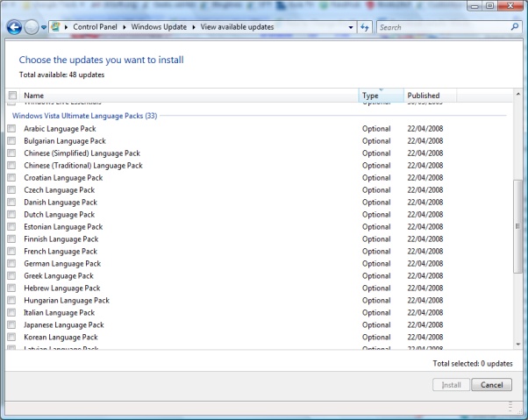Click the list scrollbar up arrow

[x=517, y=94]
